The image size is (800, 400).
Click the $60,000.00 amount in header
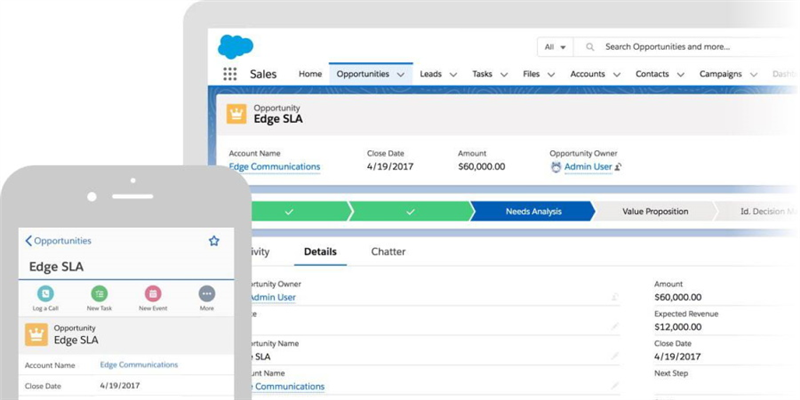click(x=482, y=167)
